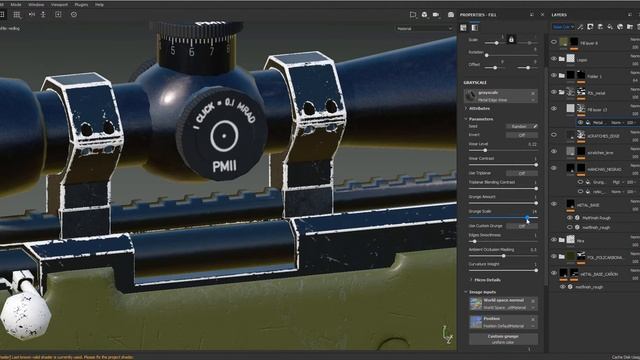Adjust the Wear Level slider
Image resolution: width=640 pixels, height=360 pixels.
503,150
